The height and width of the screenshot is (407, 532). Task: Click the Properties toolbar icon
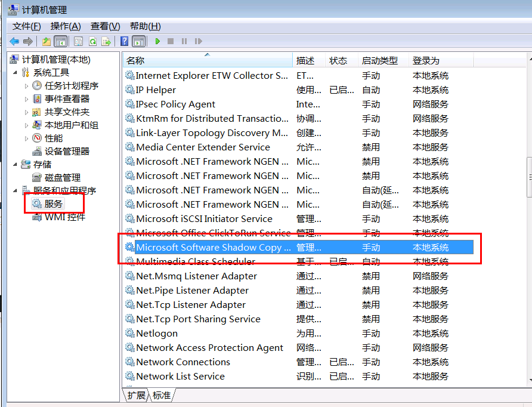(x=78, y=41)
